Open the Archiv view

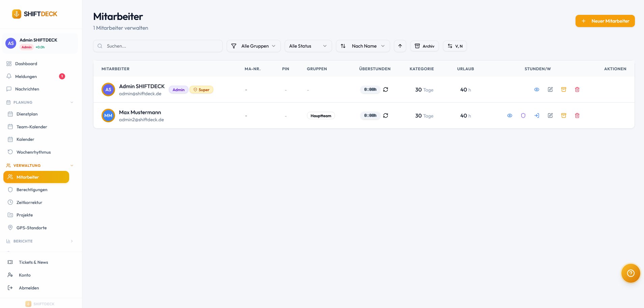tap(424, 46)
